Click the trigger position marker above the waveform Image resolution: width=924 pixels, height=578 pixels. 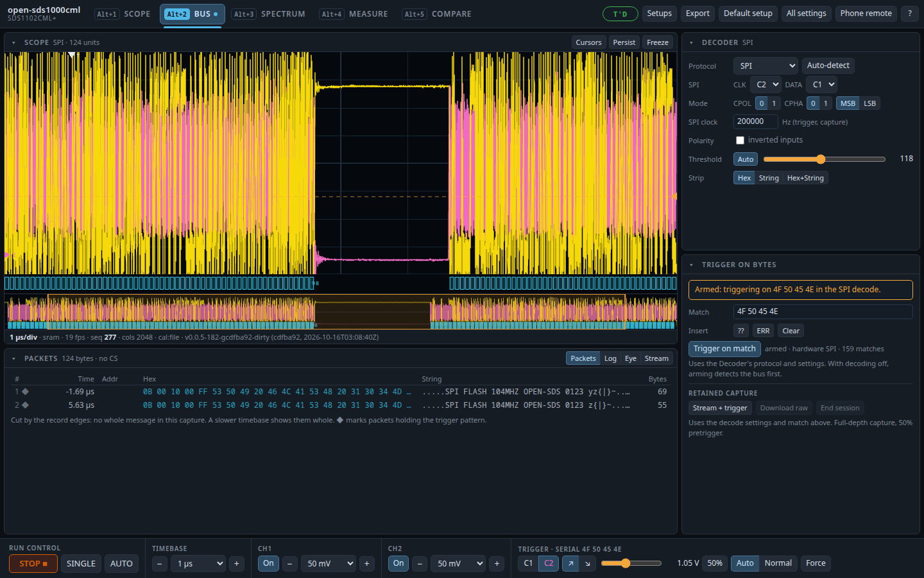tap(72, 55)
